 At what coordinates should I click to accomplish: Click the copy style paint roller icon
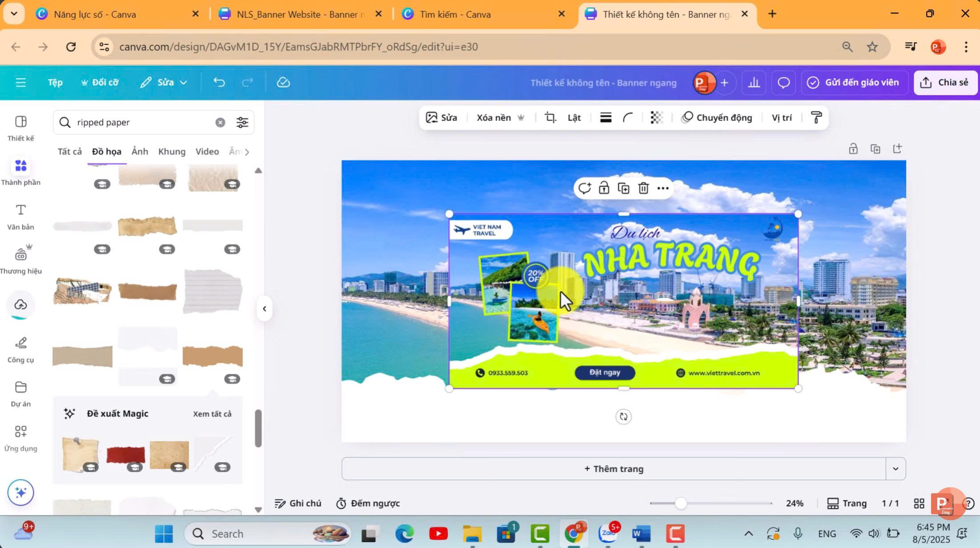816,117
